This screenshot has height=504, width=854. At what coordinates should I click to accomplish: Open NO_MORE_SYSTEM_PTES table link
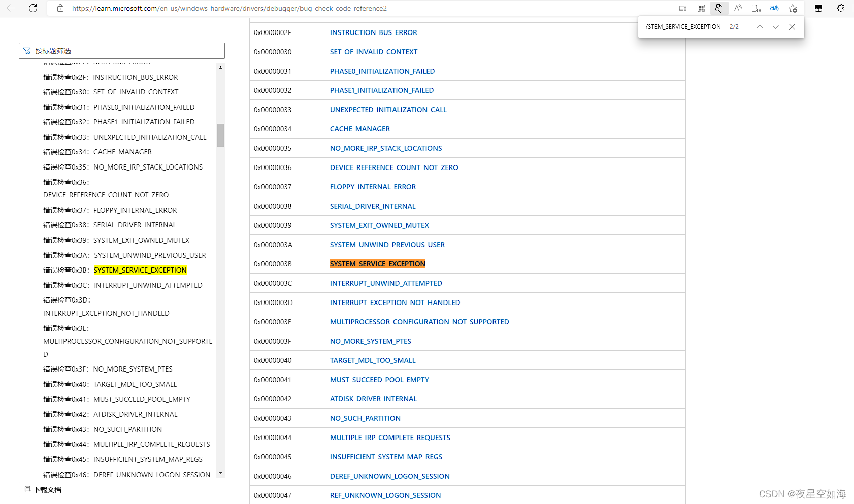[371, 341]
